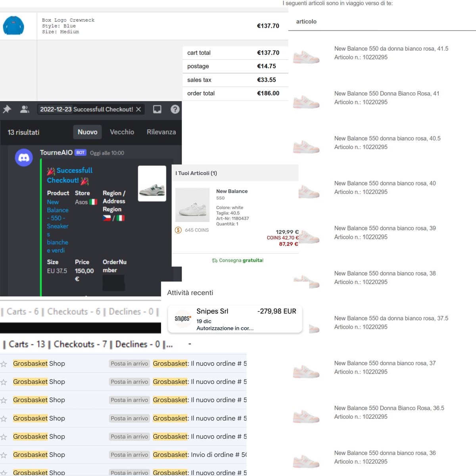
Task: Select the Rilevanza sort tab
Action: click(x=161, y=132)
